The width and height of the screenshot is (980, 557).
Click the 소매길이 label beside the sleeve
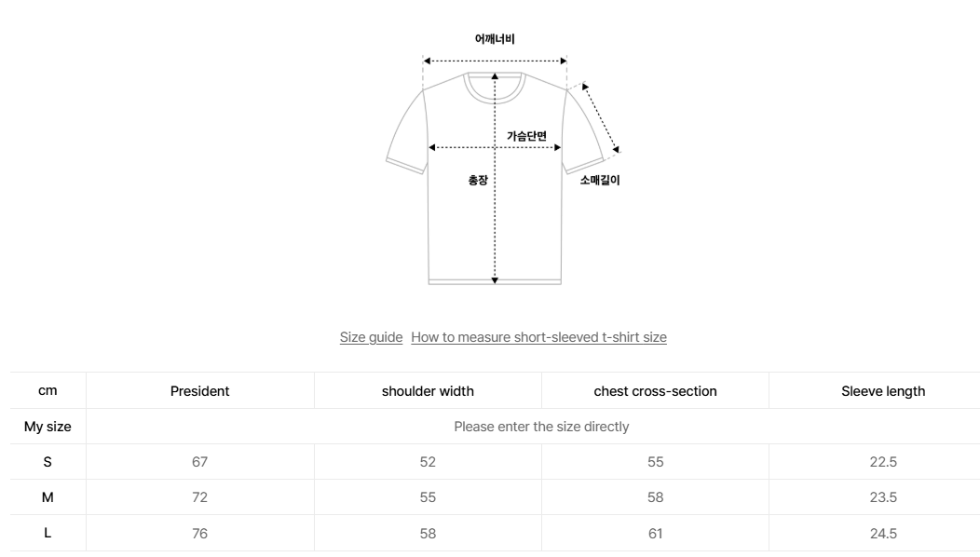point(600,181)
